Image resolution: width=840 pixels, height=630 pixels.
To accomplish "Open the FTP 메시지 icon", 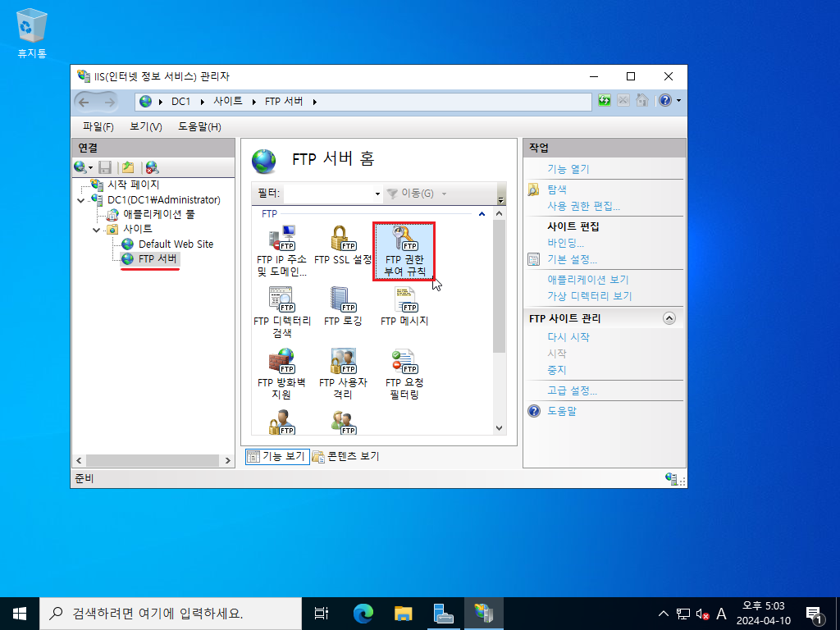I will coord(404,307).
